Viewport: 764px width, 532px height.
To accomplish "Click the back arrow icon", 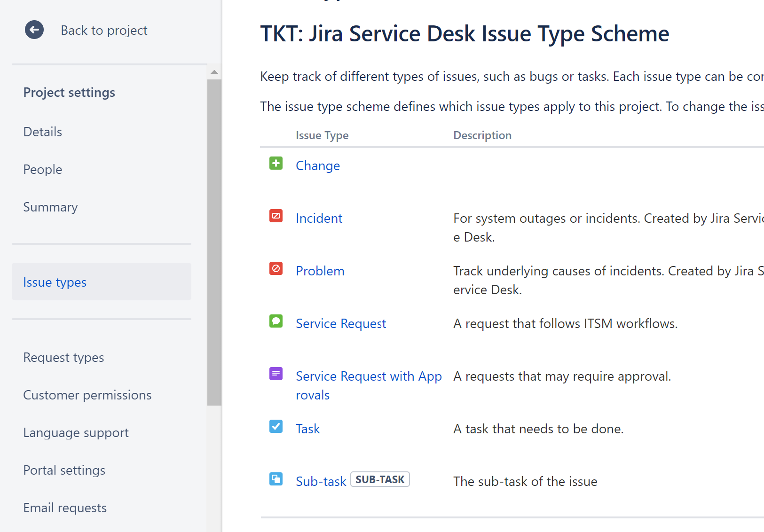I will [34, 30].
